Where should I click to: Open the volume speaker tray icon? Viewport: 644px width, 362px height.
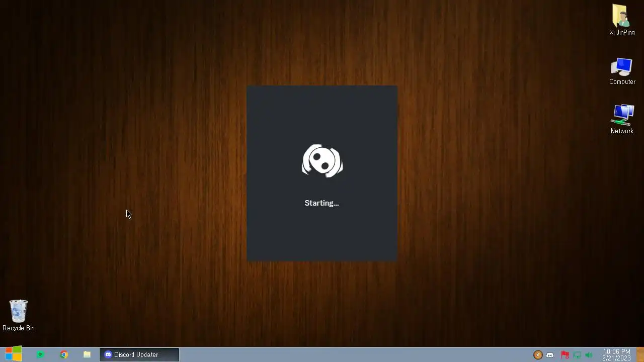[589, 355]
